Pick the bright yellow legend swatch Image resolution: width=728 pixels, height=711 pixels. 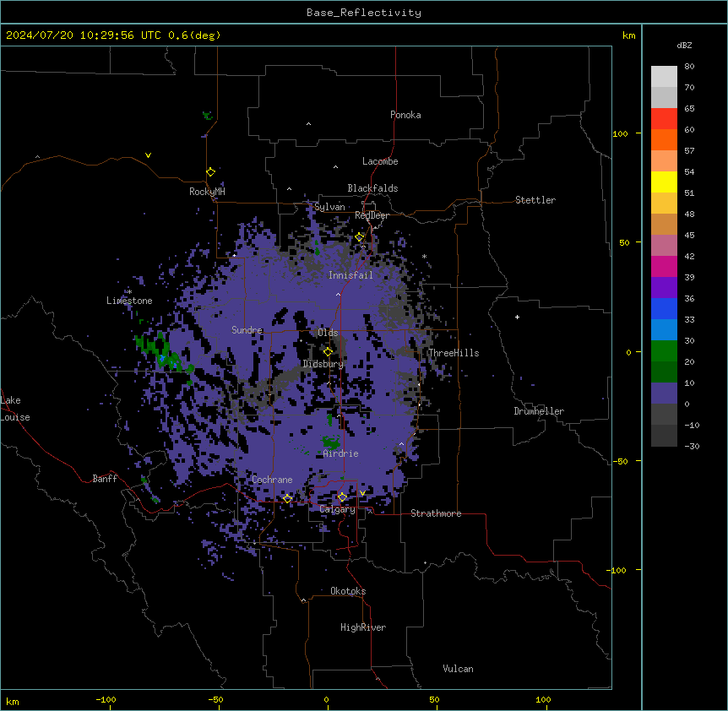pyautogui.click(x=664, y=182)
